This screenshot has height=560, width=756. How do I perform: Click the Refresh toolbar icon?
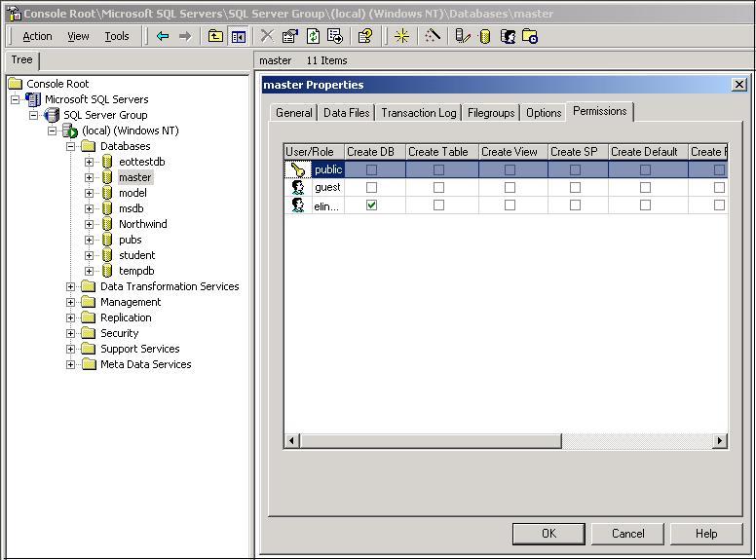314,36
